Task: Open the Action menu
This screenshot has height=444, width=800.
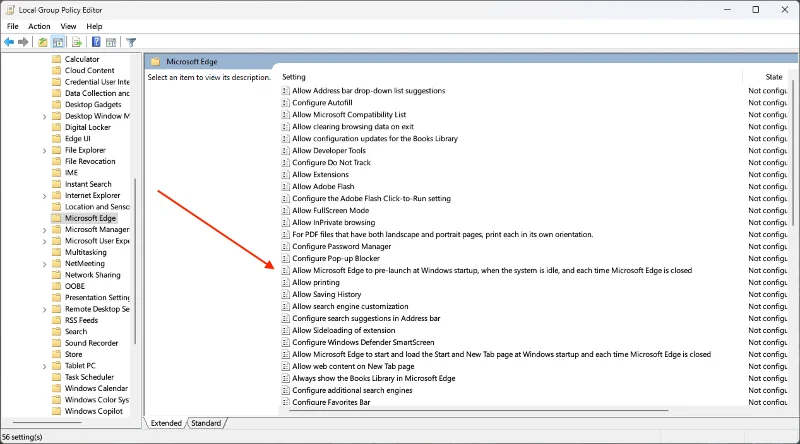Action: [x=39, y=27]
